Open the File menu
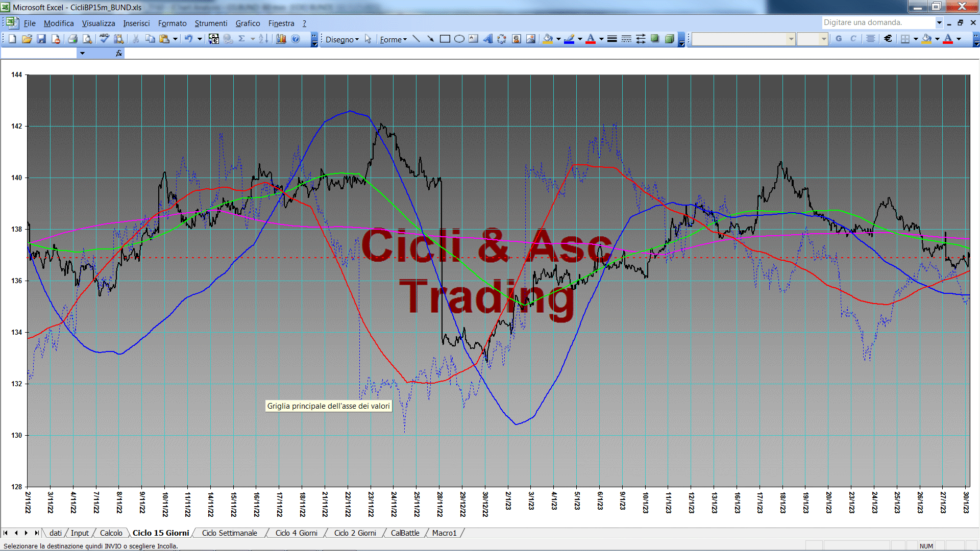 [30, 23]
